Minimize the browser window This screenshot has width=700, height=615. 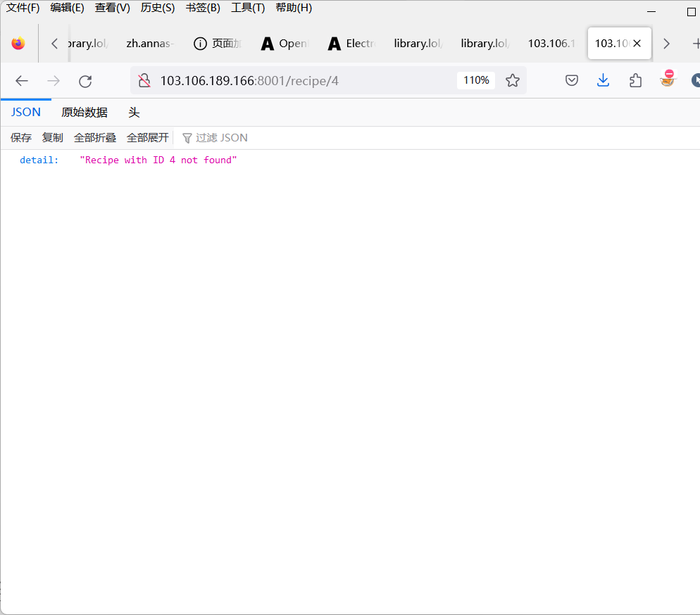651,11
